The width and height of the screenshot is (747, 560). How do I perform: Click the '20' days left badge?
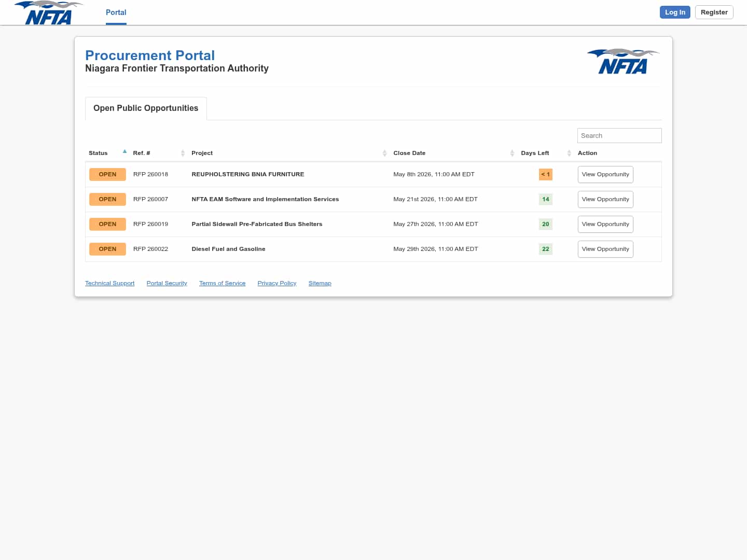point(546,225)
